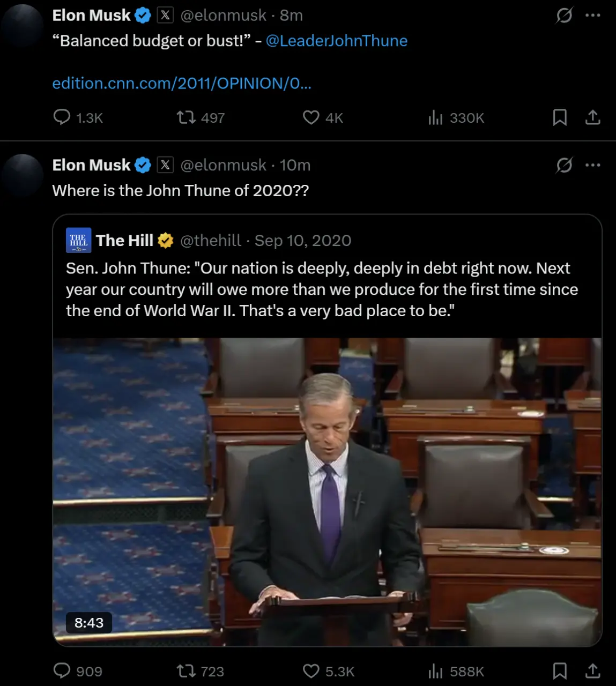
Task: Open Grok icon on the 10m post
Action: [564, 165]
